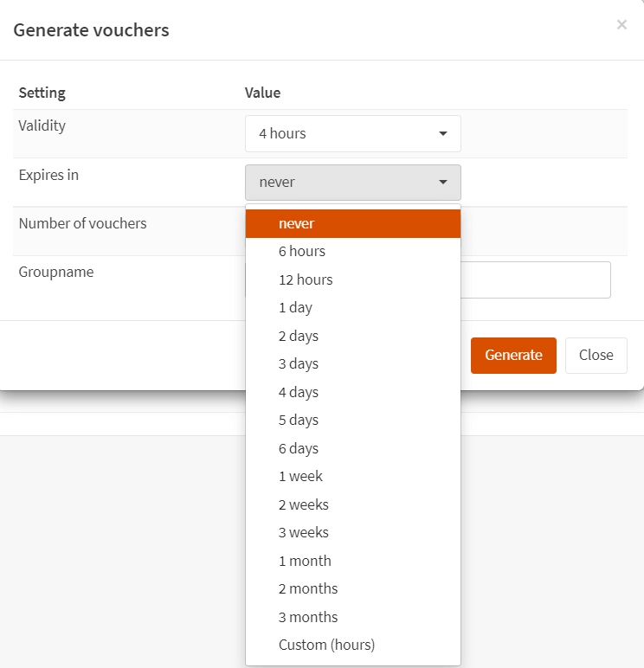Pick '4 days' from the list
Viewport: 644px width, 668px height.
click(x=352, y=392)
